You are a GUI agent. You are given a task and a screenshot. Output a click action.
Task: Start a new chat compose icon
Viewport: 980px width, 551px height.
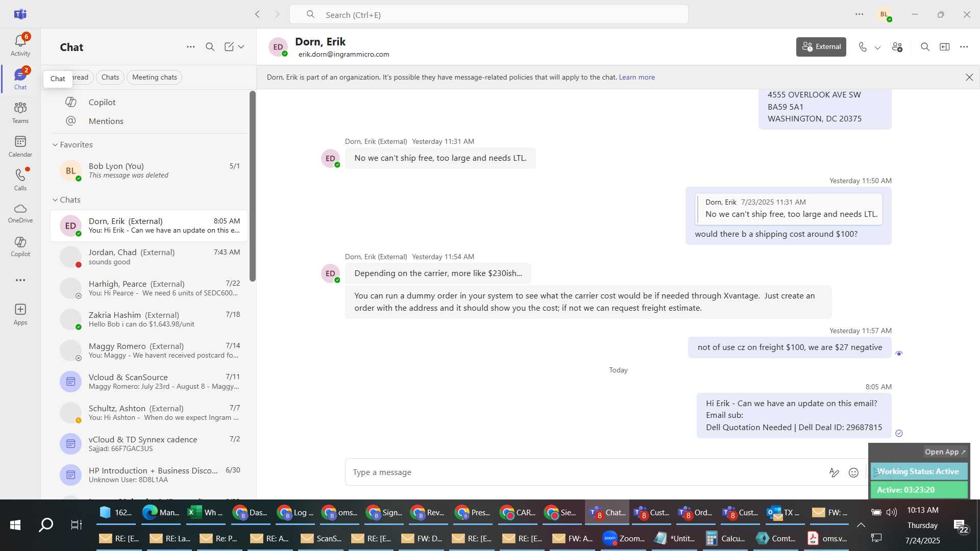tap(229, 47)
